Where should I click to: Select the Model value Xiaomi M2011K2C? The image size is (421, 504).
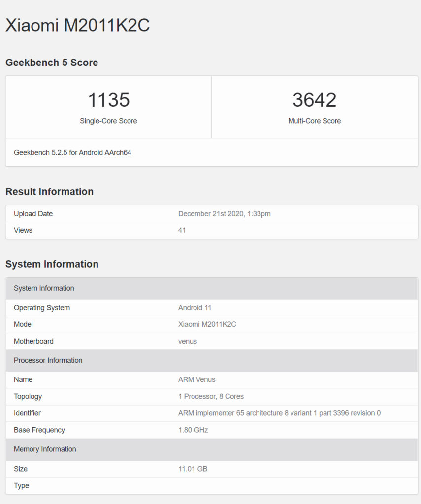(x=207, y=324)
